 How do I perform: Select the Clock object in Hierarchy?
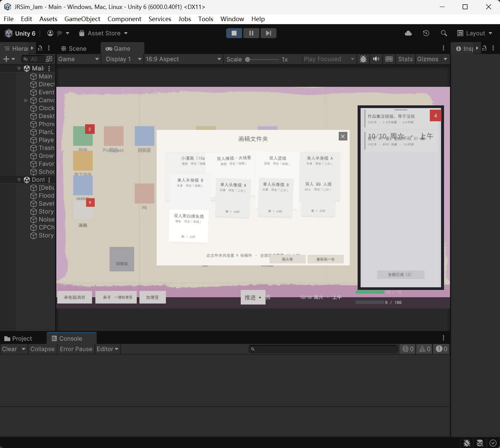(42, 108)
